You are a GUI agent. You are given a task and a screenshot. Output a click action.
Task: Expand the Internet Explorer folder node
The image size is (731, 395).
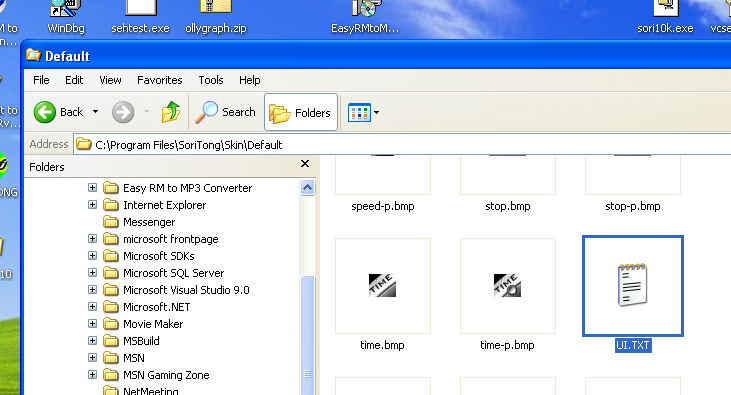(x=92, y=205)
